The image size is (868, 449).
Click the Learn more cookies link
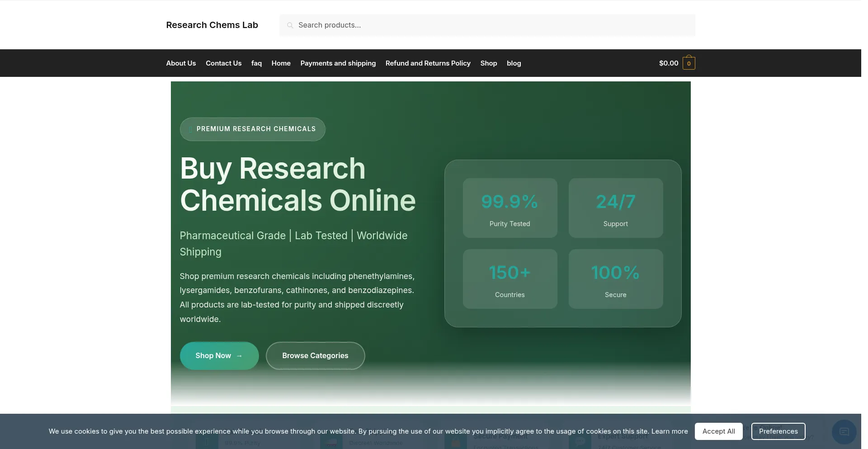[669, 431]
